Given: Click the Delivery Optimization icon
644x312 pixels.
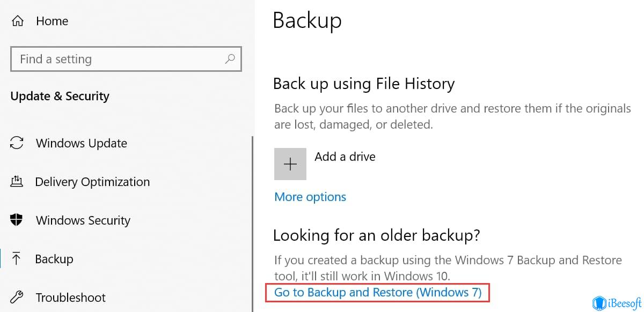Looking at the screenshot, I should [17, 182].
